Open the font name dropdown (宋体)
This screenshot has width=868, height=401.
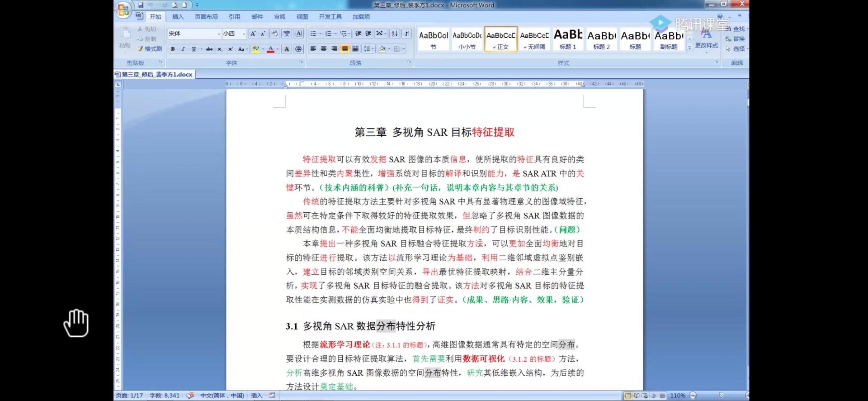pyautogui.click(x=219, y=34)
